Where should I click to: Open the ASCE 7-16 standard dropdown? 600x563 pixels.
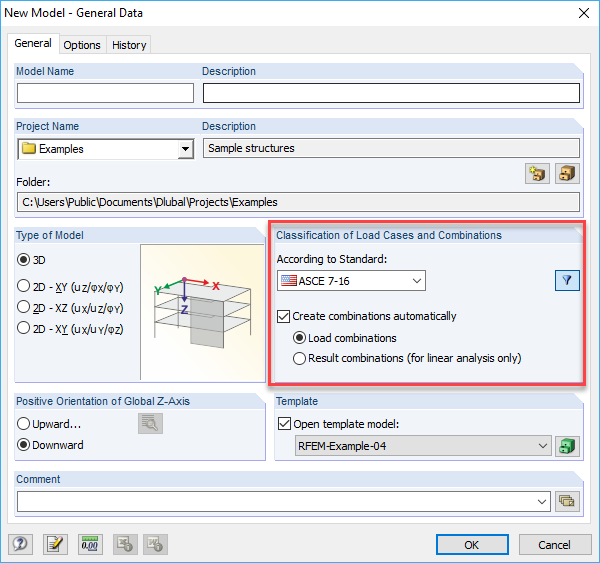pos(351,281)
